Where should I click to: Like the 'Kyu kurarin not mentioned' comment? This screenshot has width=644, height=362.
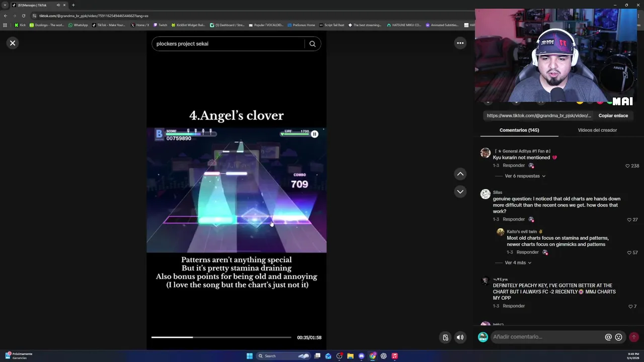click(627, 166)
